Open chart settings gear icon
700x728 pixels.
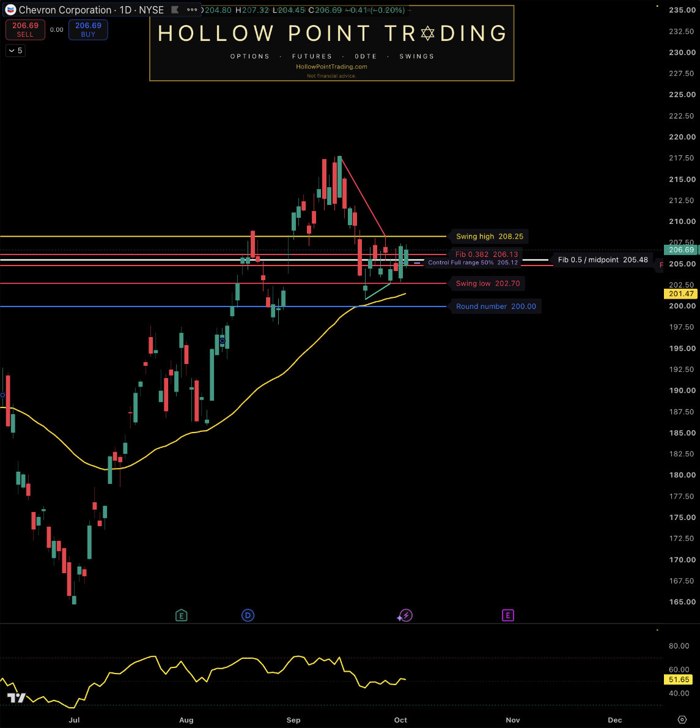(x=682, y=719)
